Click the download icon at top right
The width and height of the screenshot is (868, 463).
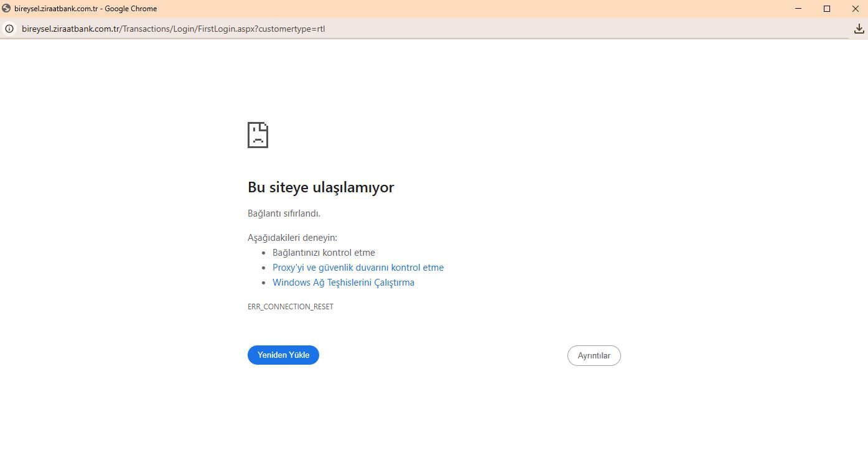pos(859,29)
